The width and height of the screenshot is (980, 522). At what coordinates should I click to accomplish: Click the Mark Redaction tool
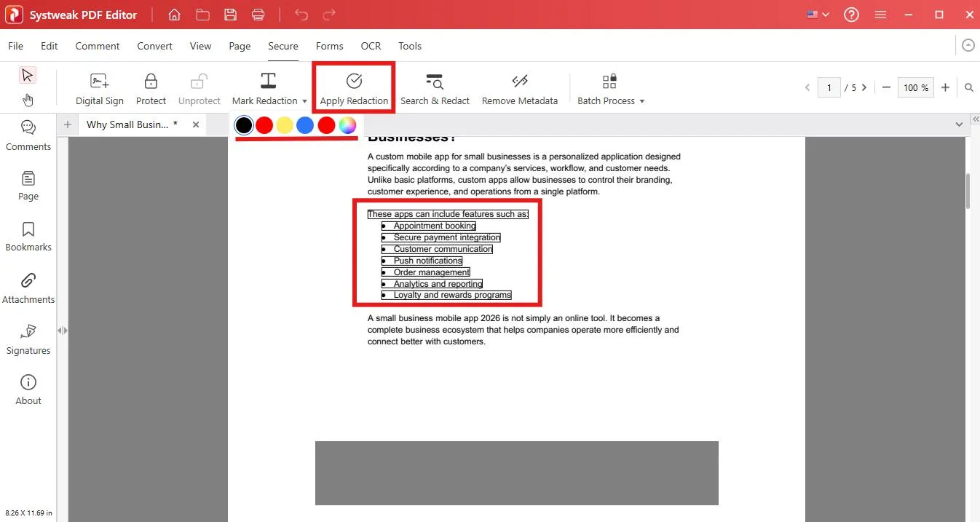tap(265, 90)
